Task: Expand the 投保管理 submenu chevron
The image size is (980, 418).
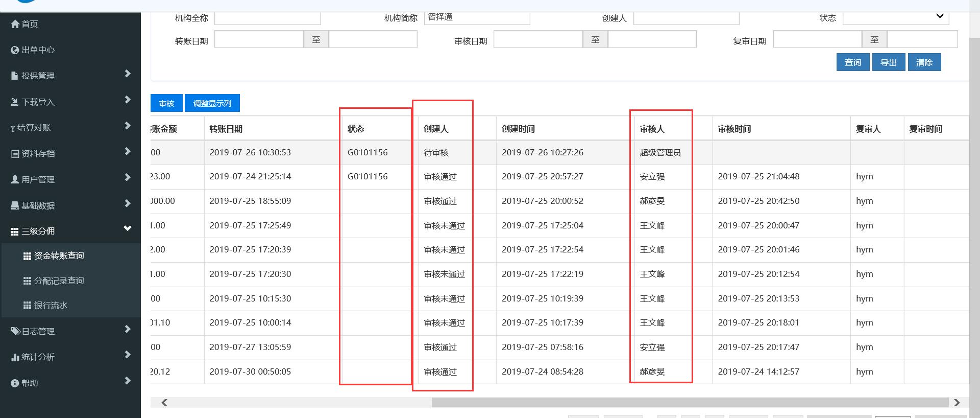Action: point(128,74)
